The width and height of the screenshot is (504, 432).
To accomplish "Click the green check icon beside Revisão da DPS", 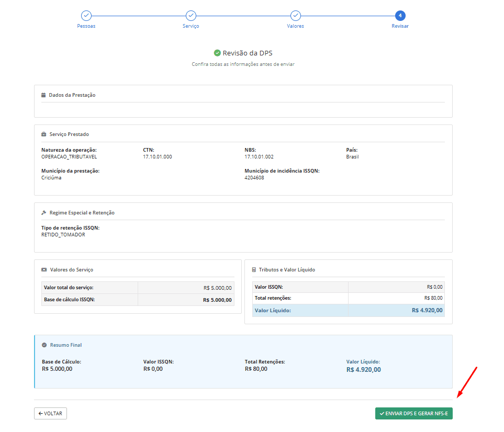I will pyautogui.click(x=217, y=53).
